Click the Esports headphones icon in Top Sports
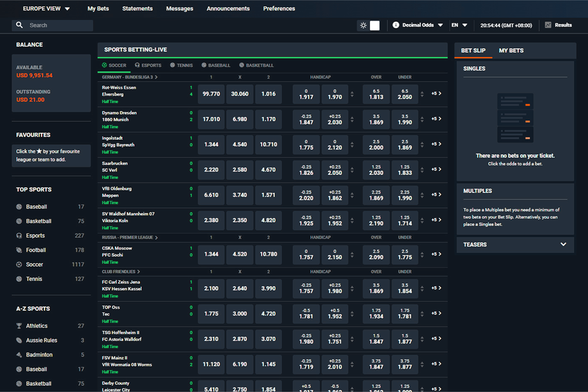 pos(19,236)
